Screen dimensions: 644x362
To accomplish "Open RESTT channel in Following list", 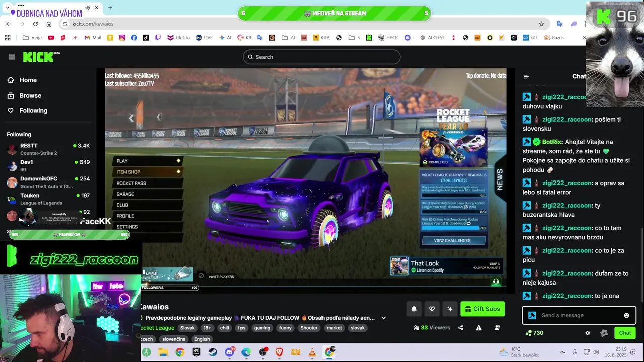I will [x=48, y=149].
